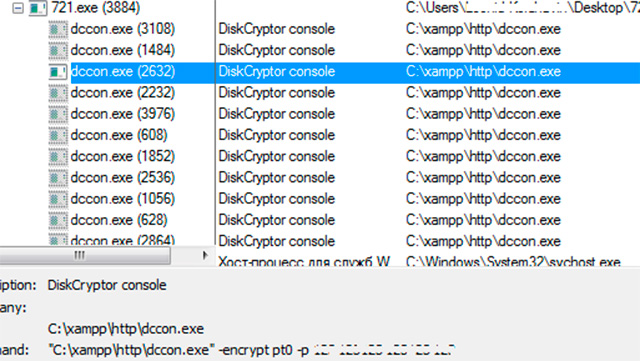Click the command line text with -encrypt pt0
This screenshot has height=361, width=640.
click(x=251, y=350)
